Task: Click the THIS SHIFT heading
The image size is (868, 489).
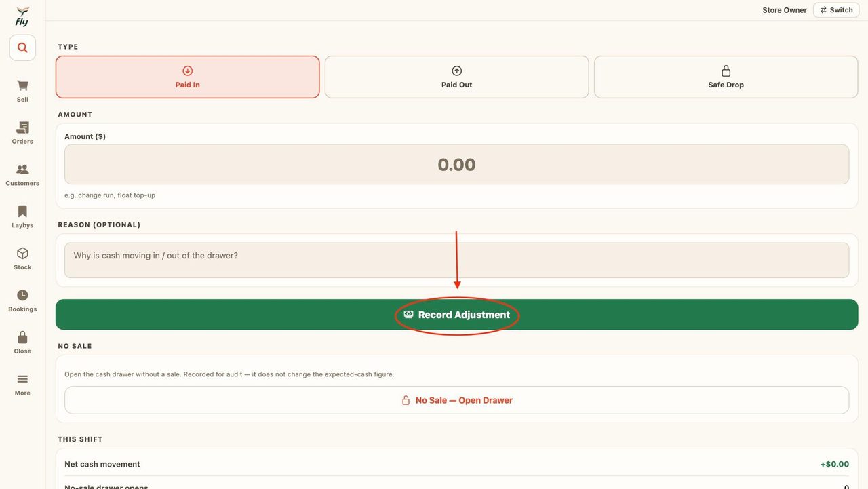Action: (x=80, y=439)
